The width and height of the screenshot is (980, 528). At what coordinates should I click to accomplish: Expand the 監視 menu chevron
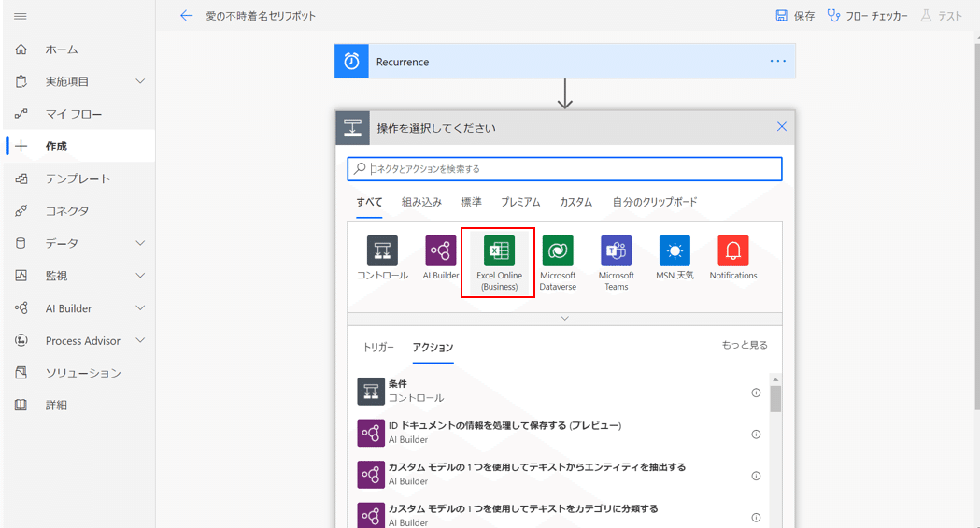coord(140,276)
